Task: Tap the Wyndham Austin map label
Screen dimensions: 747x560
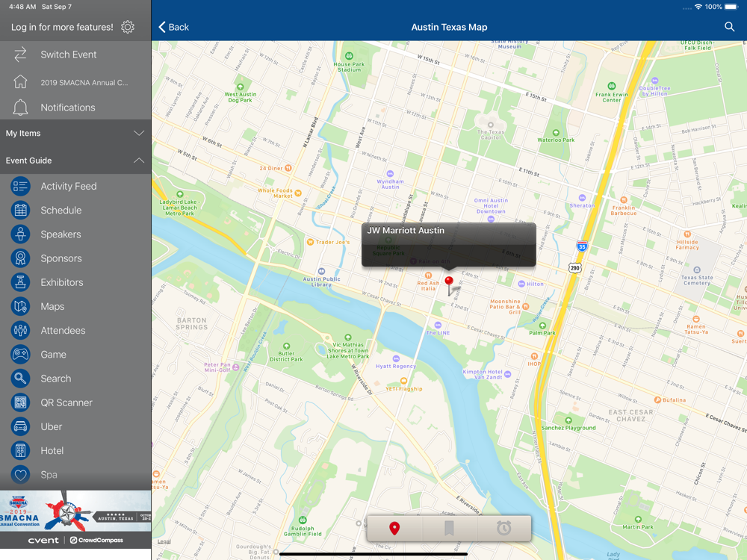Action: coord(390,184)
